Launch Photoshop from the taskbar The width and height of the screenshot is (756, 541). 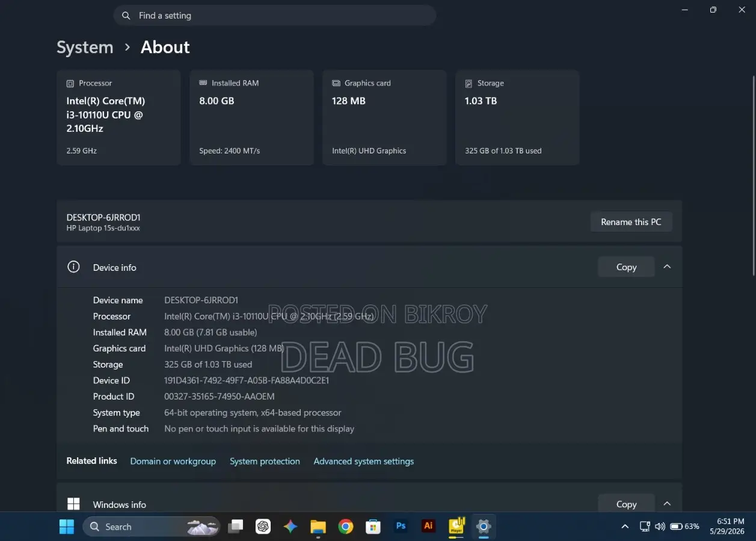pyautogui.click(x=401, y=527)
